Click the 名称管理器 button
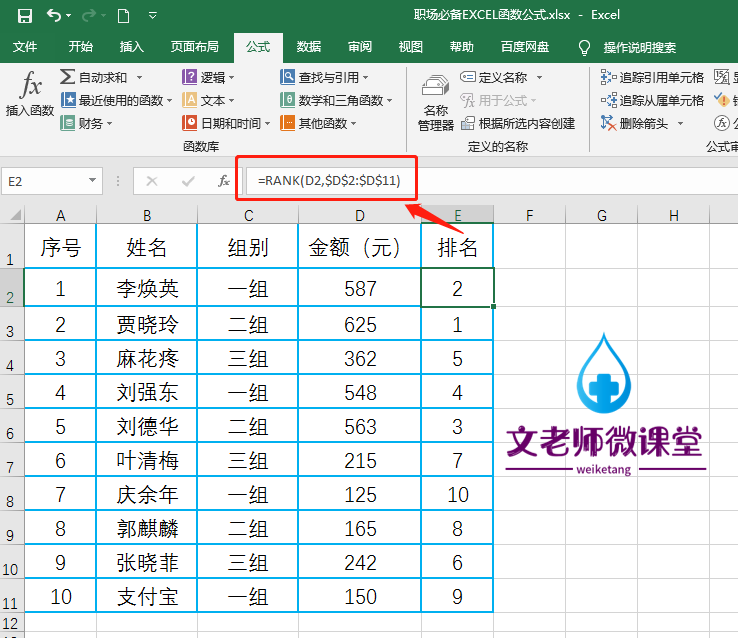The height and width of the screenshot is (638, 738). pos(436,102)
